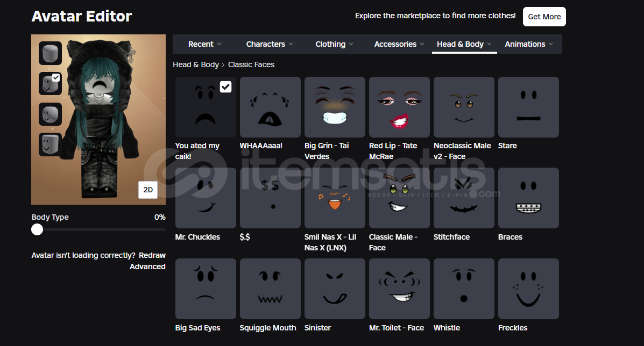Open the Stare item name link
This screenshot has height=346, width=644.
coord(507,146)
